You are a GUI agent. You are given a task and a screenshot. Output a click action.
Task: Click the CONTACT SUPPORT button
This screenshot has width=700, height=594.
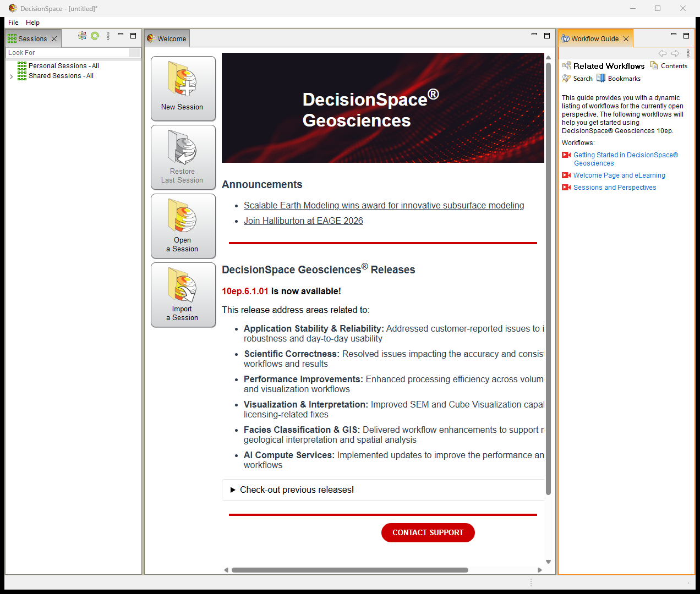click(428, 532)
